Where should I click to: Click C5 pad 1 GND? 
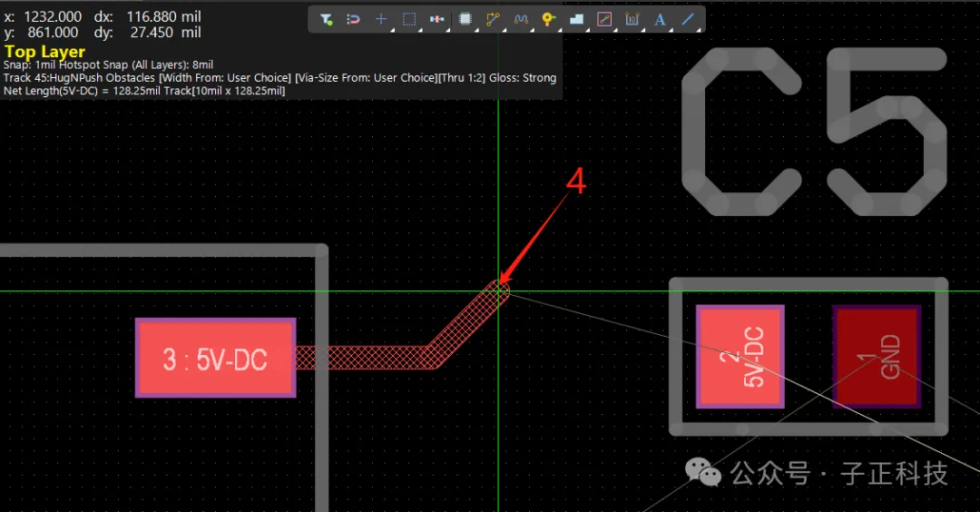[x=877, y=357]
